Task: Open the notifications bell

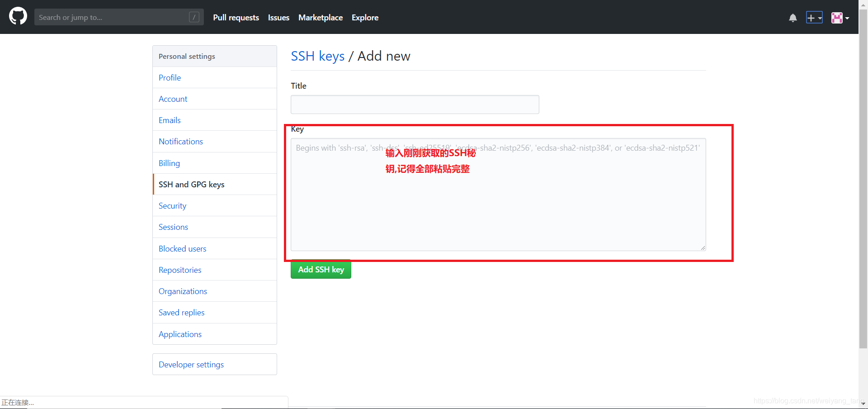Action: 793,18
